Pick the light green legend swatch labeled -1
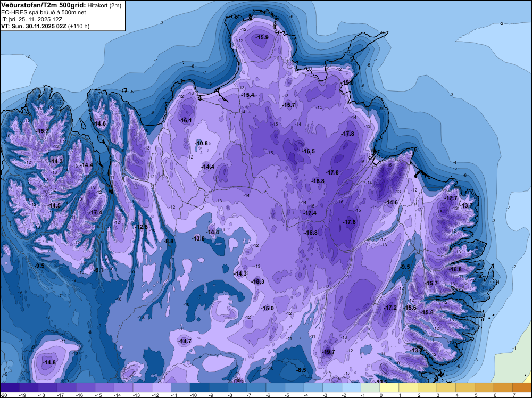This screenshot has width=532, height=398. pyautogui.click(x=370, y=387)
